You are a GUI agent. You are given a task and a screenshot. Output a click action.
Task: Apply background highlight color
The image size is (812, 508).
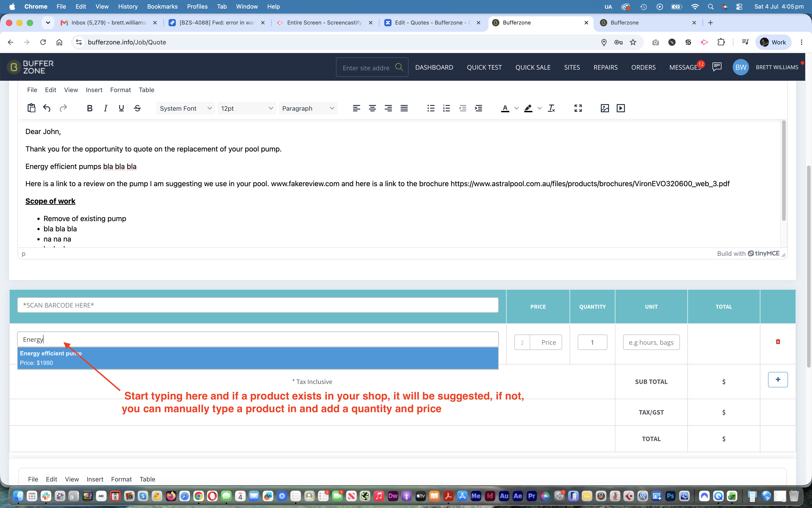528,108
